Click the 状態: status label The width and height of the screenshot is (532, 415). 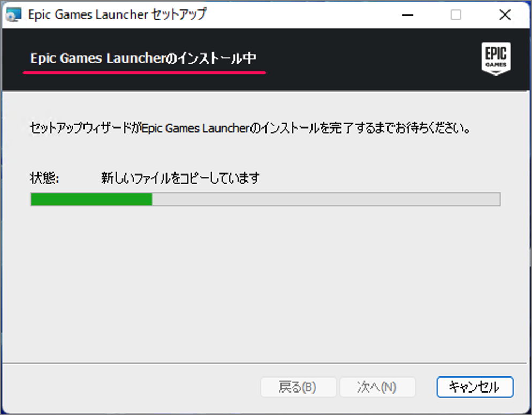[44, 178]
